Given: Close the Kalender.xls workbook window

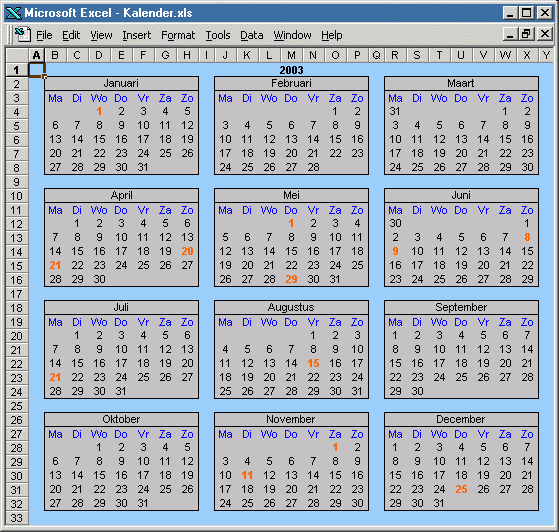Looking at the screenshot, I should pyautogui.click(x=545, y=34).
